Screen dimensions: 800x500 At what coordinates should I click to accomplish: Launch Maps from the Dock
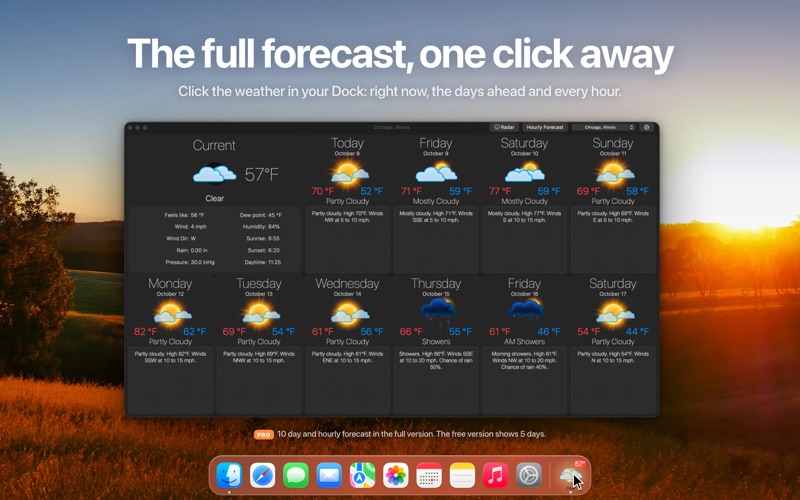[362, 475]
